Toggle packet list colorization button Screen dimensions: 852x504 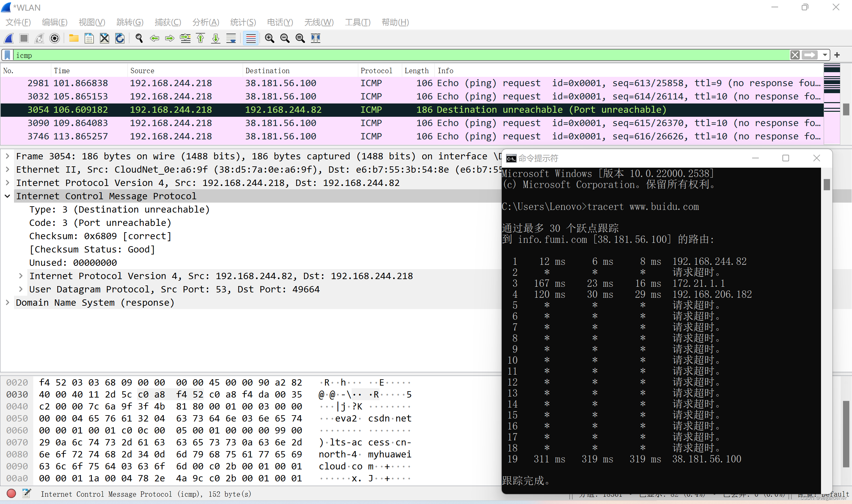251,38
